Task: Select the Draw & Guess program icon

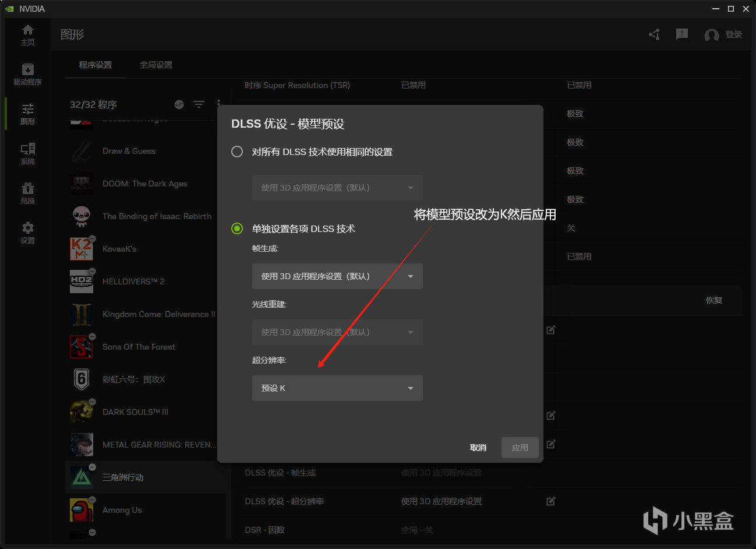Action: (x=82, y=151)
